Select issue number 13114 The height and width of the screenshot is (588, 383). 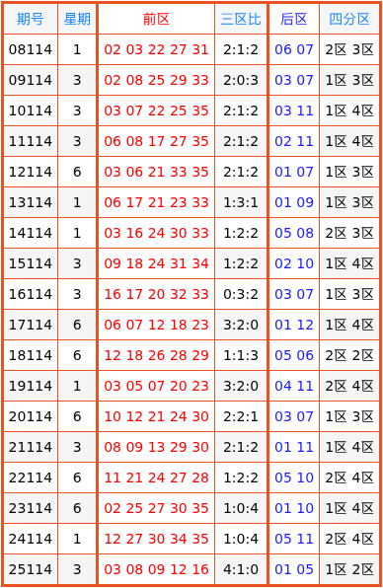pos(31,202)
